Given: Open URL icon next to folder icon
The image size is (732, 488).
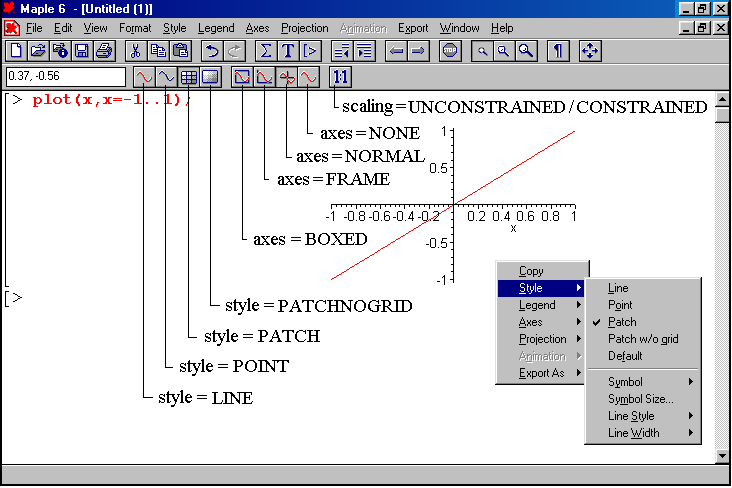Looking at the screenshot, I should tap(60, 50).
